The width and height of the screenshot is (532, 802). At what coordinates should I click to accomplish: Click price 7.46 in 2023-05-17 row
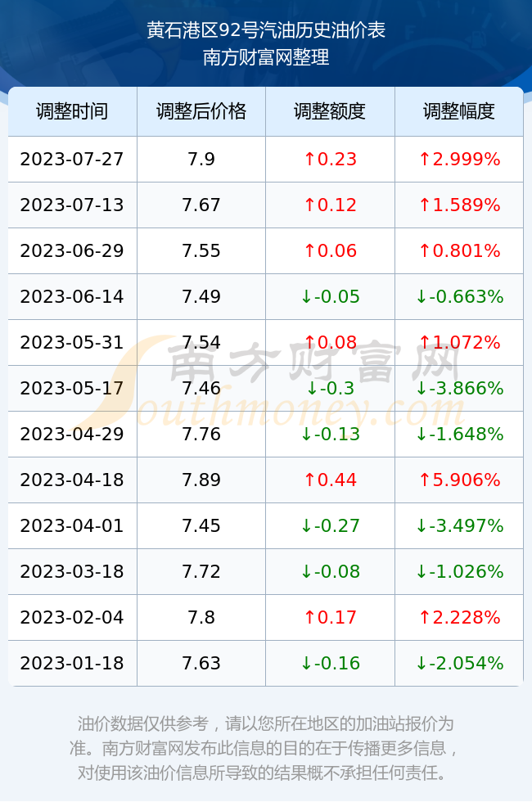coord(201,388)
